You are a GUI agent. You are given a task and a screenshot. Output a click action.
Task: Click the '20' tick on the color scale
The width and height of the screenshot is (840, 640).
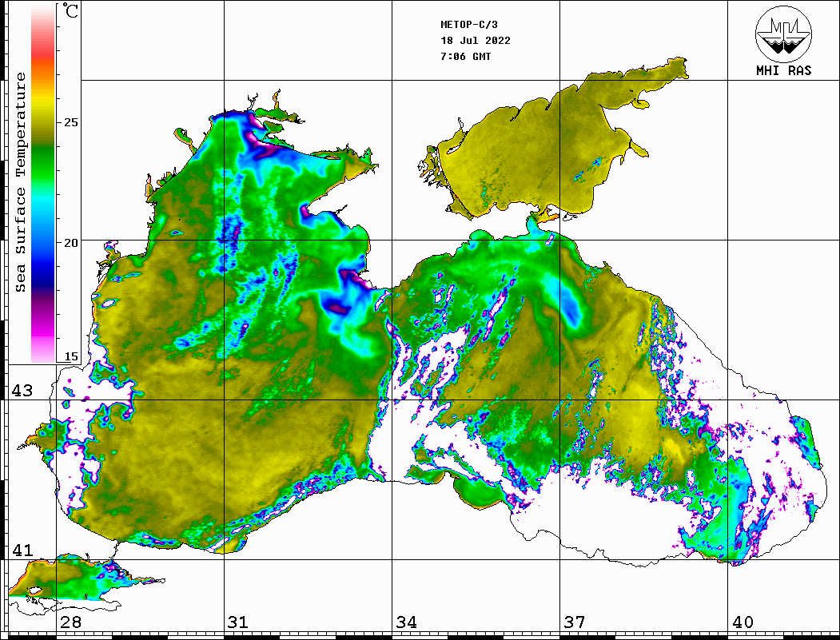(x=70, y=243)
